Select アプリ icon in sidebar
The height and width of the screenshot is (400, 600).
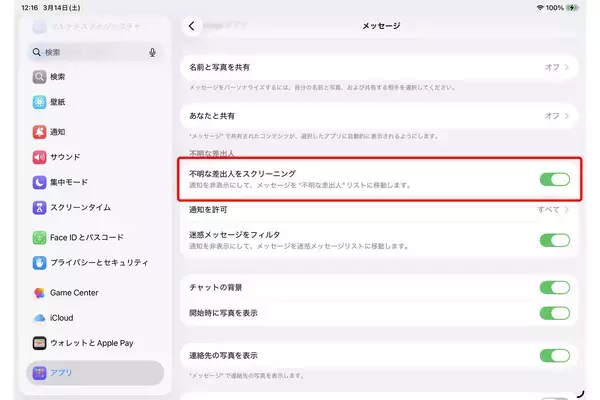pyautogui.click(x=39, y=373)
